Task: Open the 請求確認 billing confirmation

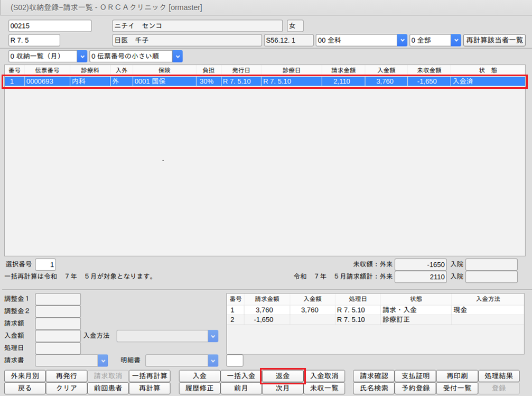Action: (374, 376)
